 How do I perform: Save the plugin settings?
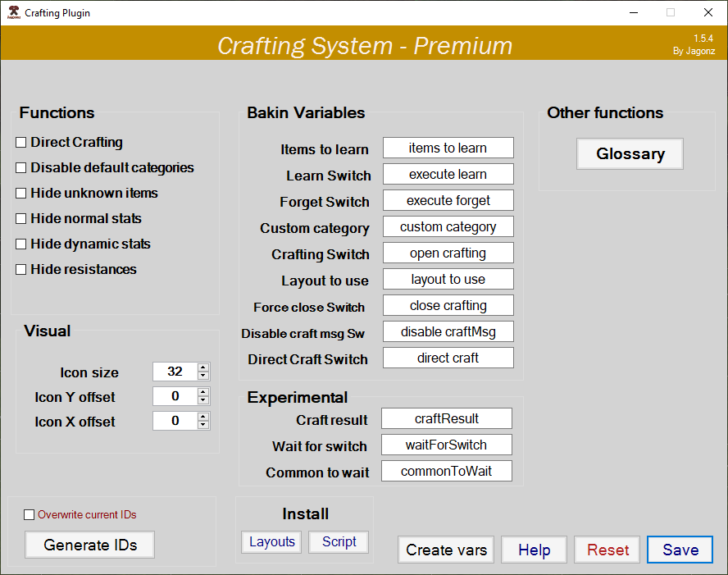[x=680, y=550]
